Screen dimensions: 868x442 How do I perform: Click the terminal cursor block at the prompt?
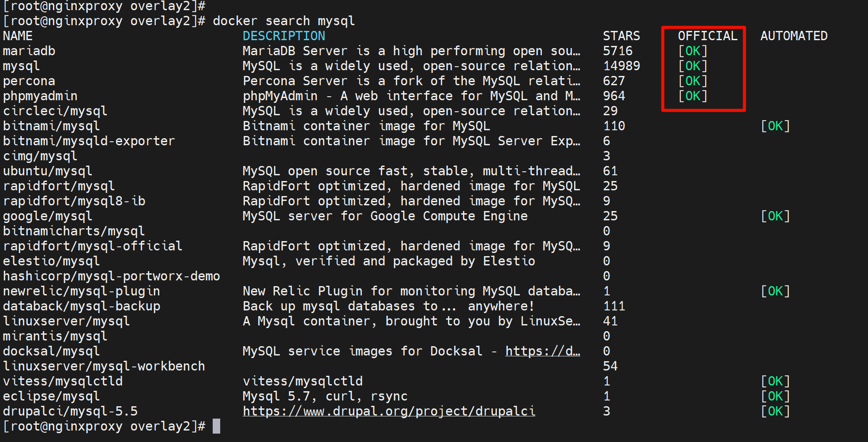coord(216,426)
